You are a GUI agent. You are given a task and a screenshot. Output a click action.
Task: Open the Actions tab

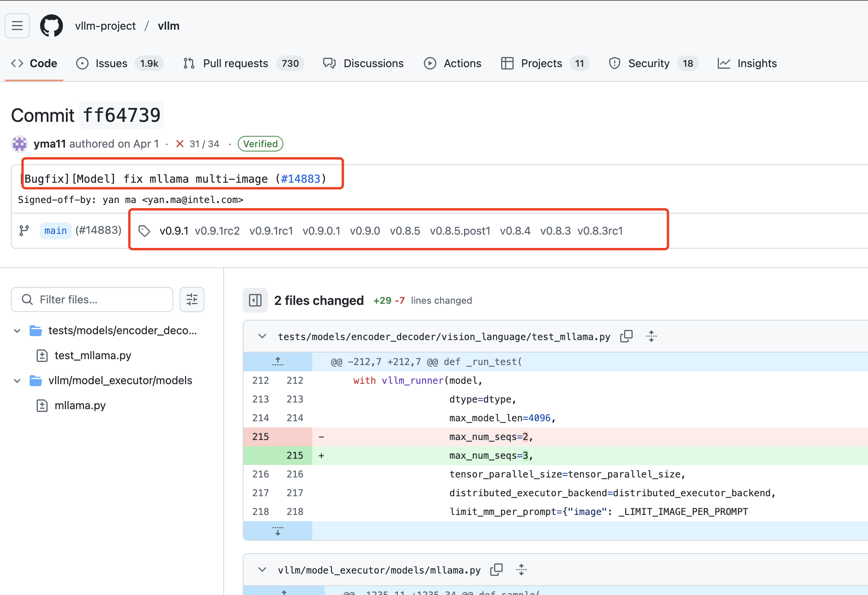(453, 63)
